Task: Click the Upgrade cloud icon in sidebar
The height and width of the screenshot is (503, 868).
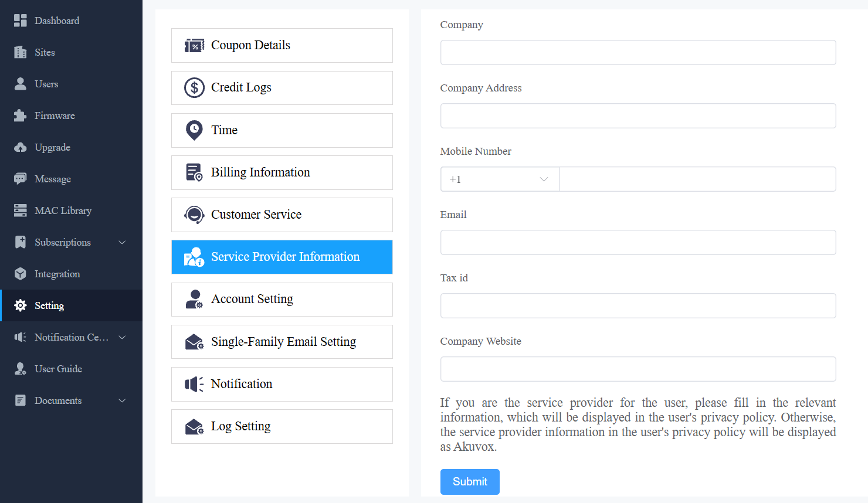Action: 21,147
